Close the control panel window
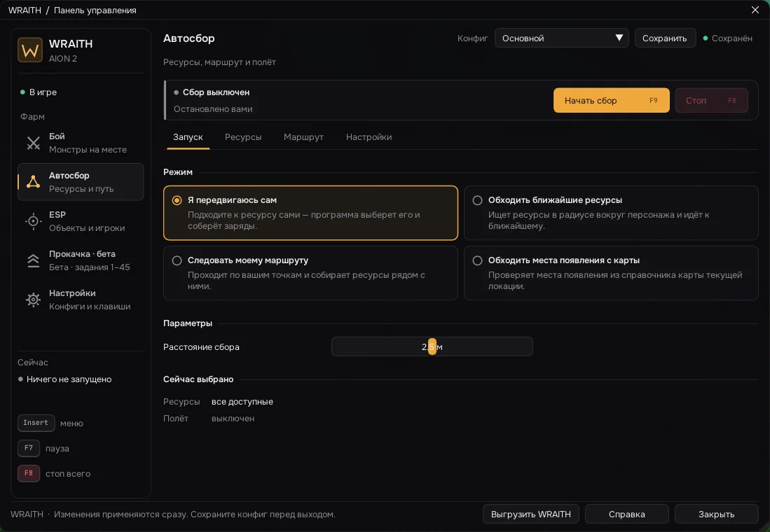770x532 pixels. pos(755,10)
